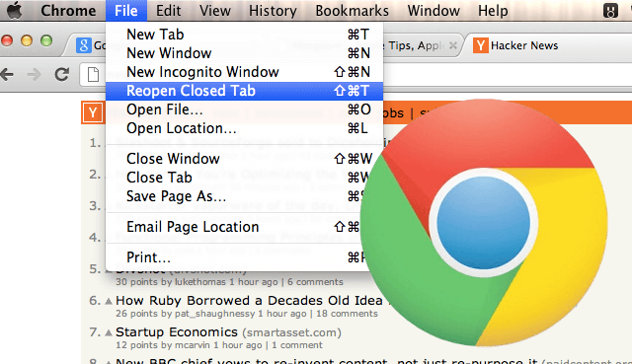Click the yellow minimize window button

click(x=27, y=40)
